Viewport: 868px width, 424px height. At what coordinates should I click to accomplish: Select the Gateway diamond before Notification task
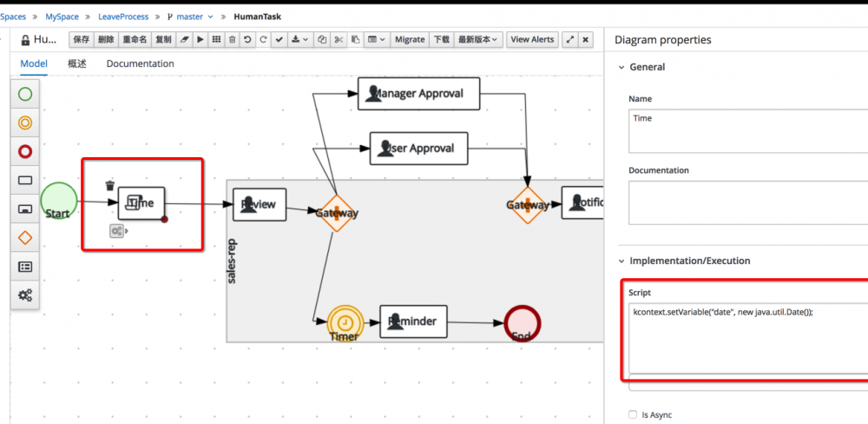click(x=528, y=205)
